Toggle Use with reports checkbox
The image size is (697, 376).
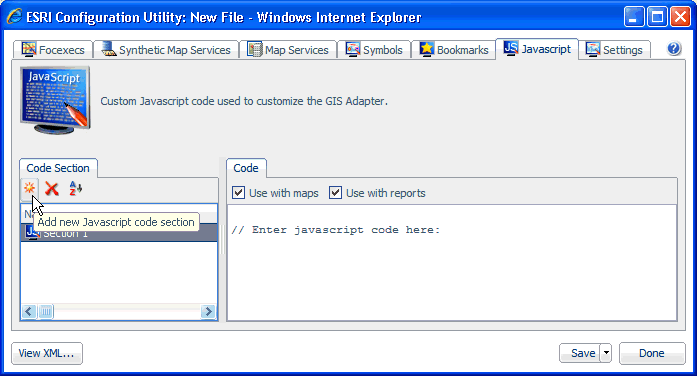(336, 193)
